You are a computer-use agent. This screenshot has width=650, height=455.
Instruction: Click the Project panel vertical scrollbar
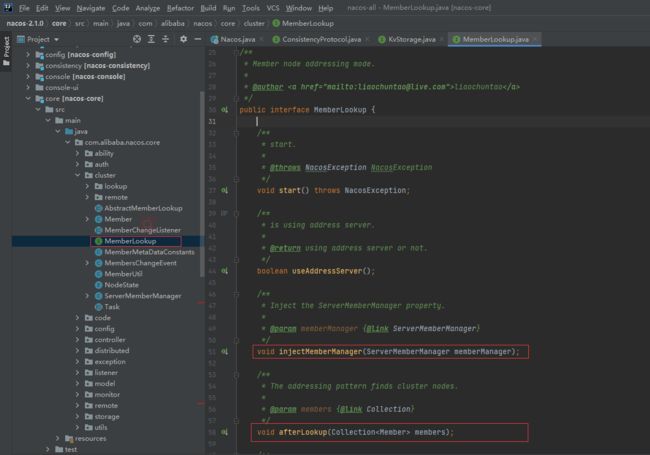pyautogui.click(x=202, y=184)
